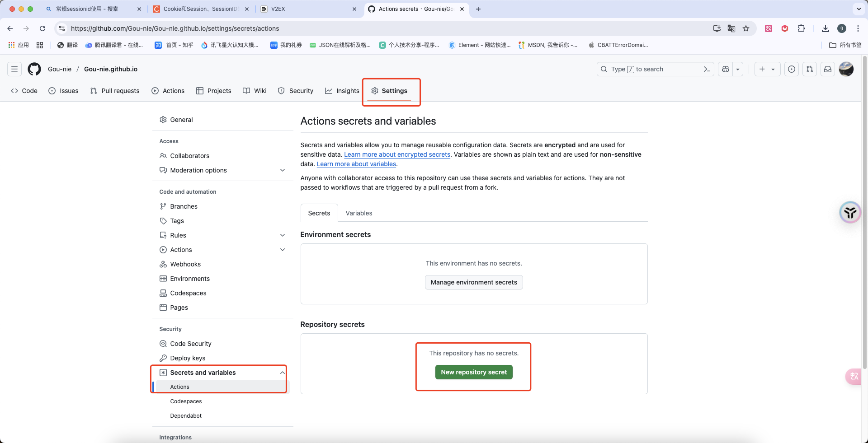Switch to the Variables tab
This screenshot has width=868, height=443.
tap(359, 213)
